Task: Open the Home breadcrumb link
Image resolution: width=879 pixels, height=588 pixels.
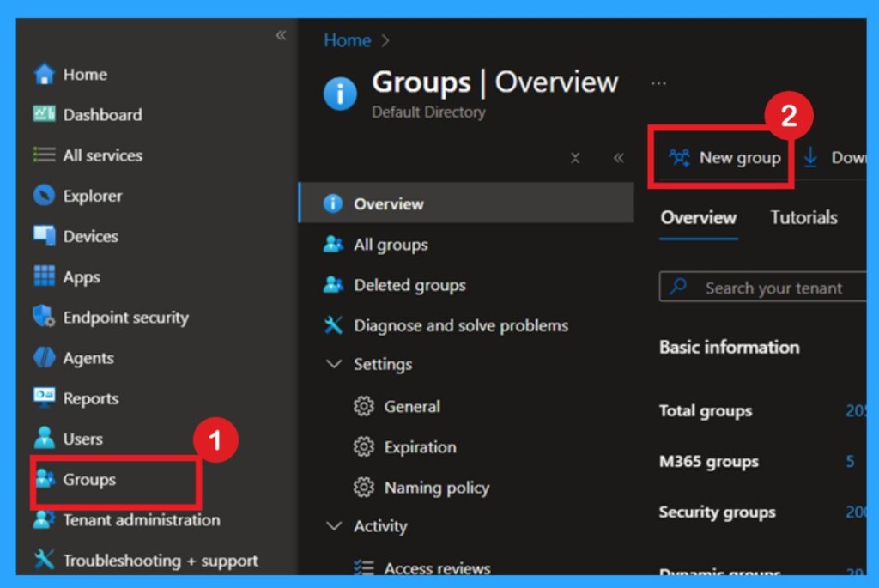Action: [346, 39]
